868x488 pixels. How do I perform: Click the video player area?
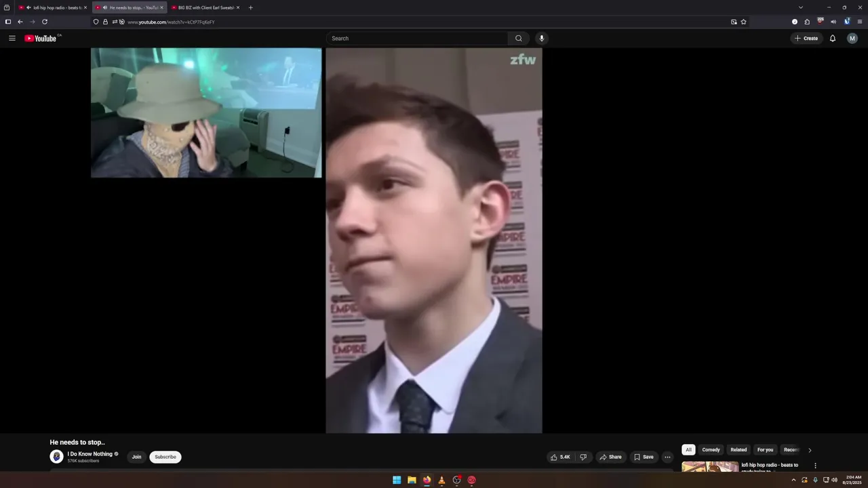point(434,240)
